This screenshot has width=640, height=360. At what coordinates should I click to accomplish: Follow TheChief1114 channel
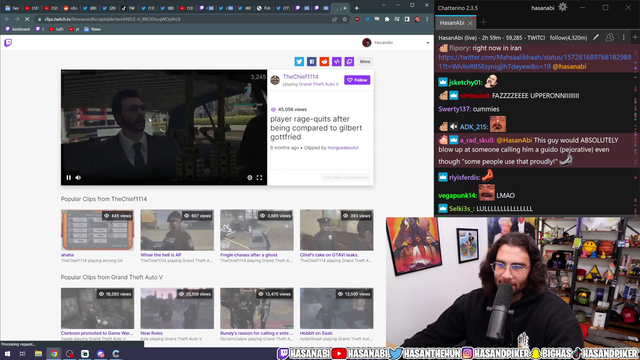point(357,80)
